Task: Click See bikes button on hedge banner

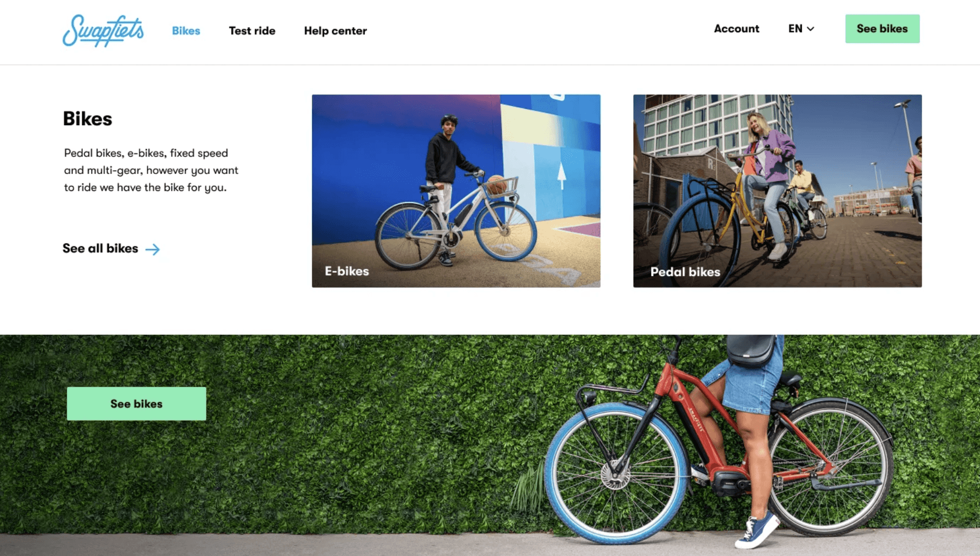Action: click(x=136, y=404)
